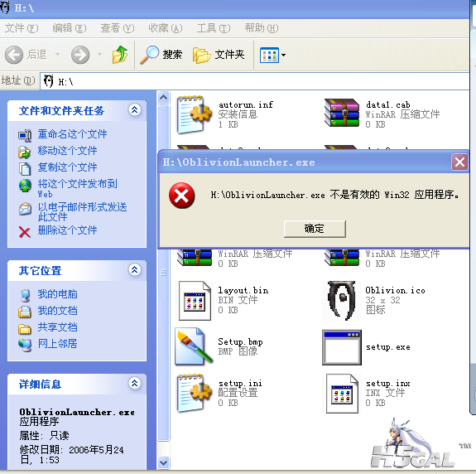The height and width of the screenshot is (474, 476).
Task: Click the red error icon in dialog
Action: tap(181, 196)
